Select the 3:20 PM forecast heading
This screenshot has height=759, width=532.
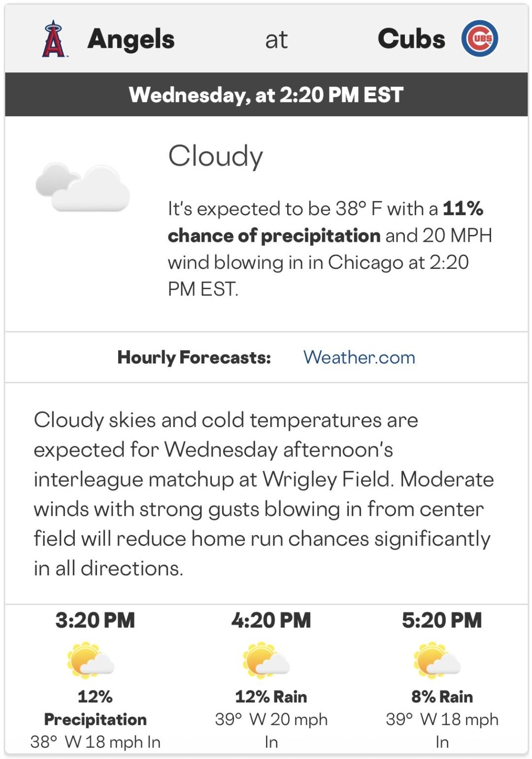pyautogui.click(x=95, y=620)
